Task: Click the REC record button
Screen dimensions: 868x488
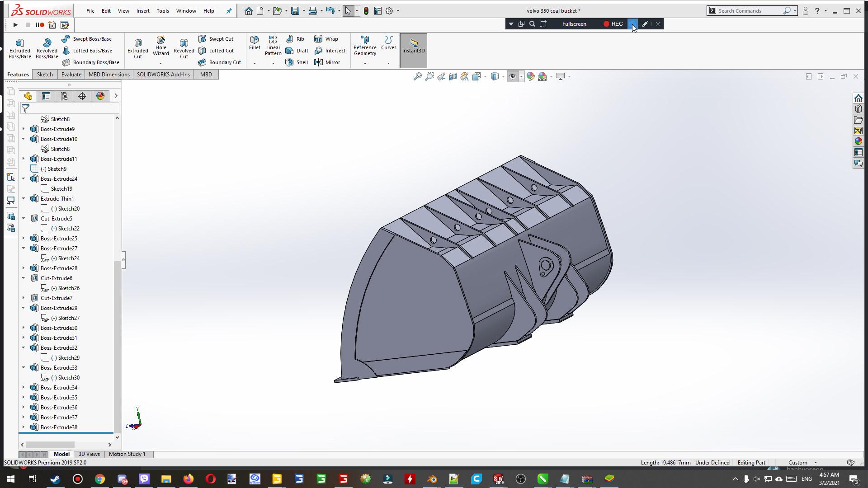Action: point(613,24)
